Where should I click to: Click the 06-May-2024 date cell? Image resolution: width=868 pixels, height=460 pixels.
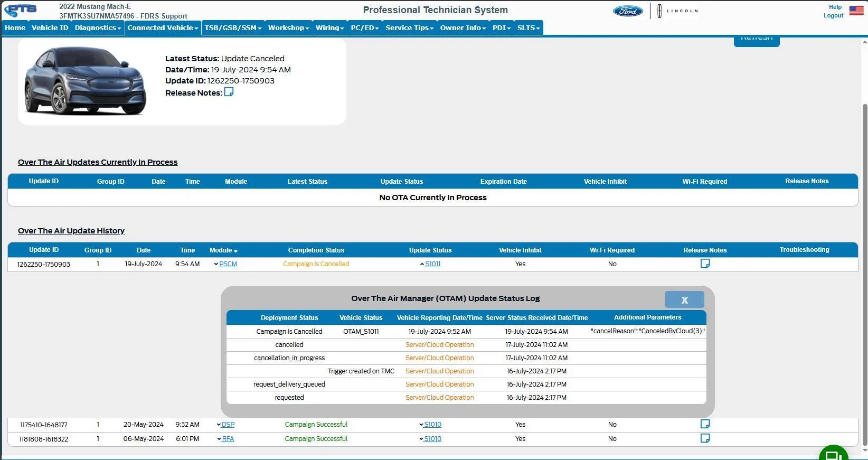tap(144, 439)
